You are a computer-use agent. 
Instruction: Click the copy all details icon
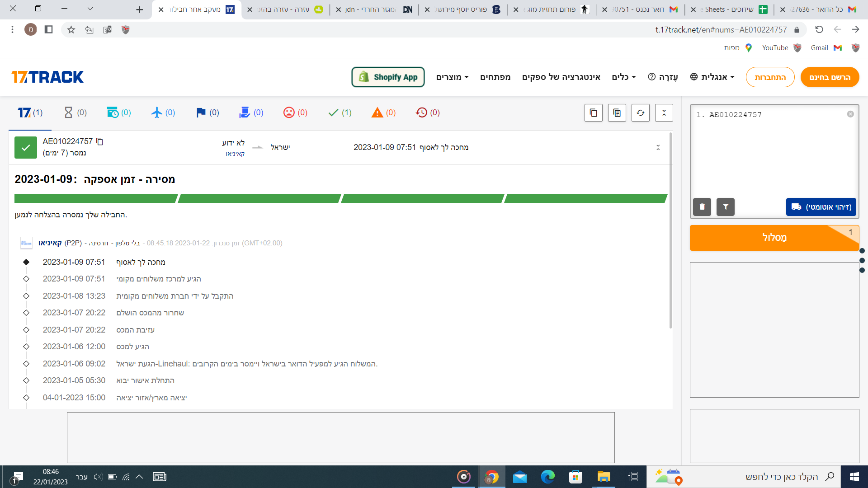pyautogui.click(x=617, y=113)
